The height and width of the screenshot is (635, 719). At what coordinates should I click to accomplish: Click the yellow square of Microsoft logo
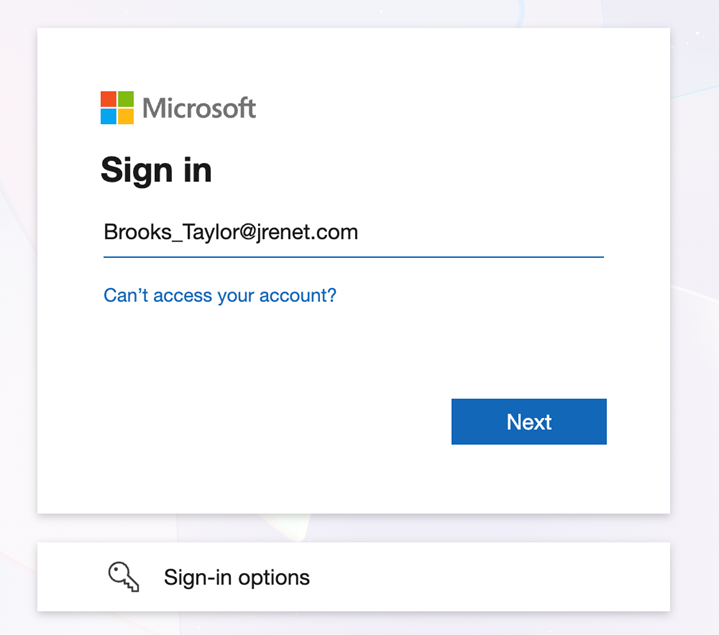pos(126,116)
